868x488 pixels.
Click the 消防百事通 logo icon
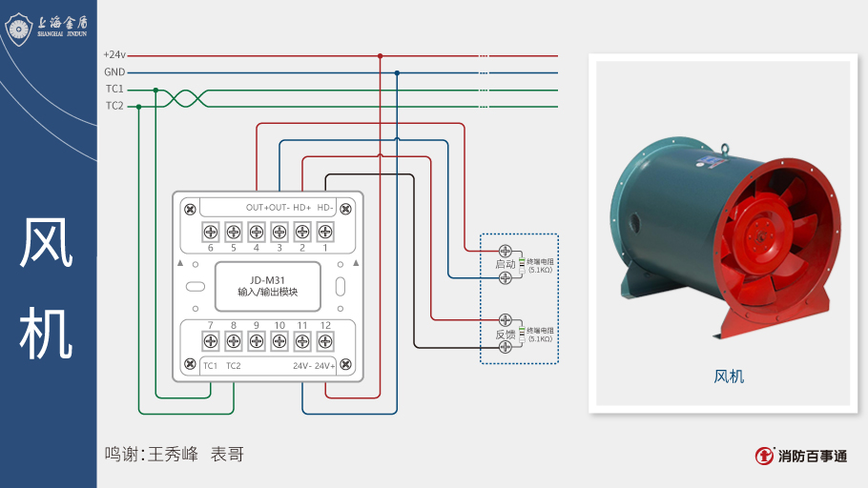click(764, 456)
